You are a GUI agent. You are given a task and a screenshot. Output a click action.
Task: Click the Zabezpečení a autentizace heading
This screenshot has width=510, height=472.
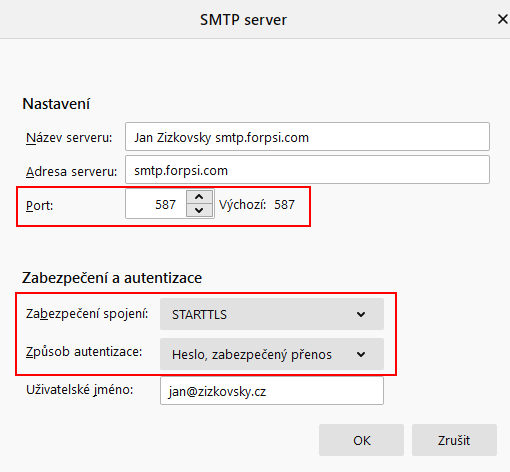tap(112, 278)
